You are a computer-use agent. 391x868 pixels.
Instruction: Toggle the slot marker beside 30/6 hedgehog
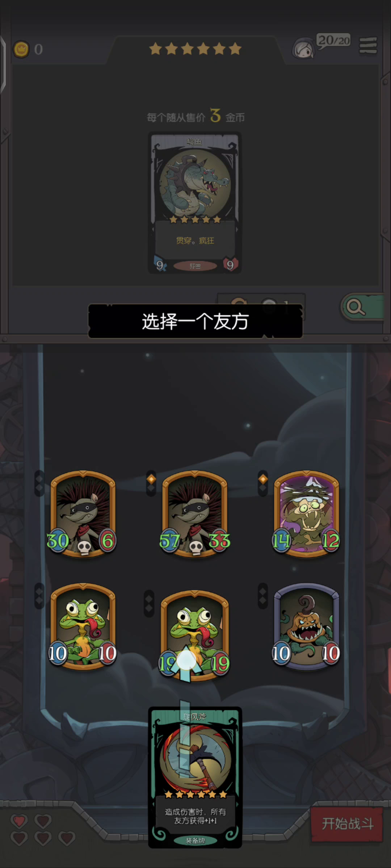(x=39, y=483)
